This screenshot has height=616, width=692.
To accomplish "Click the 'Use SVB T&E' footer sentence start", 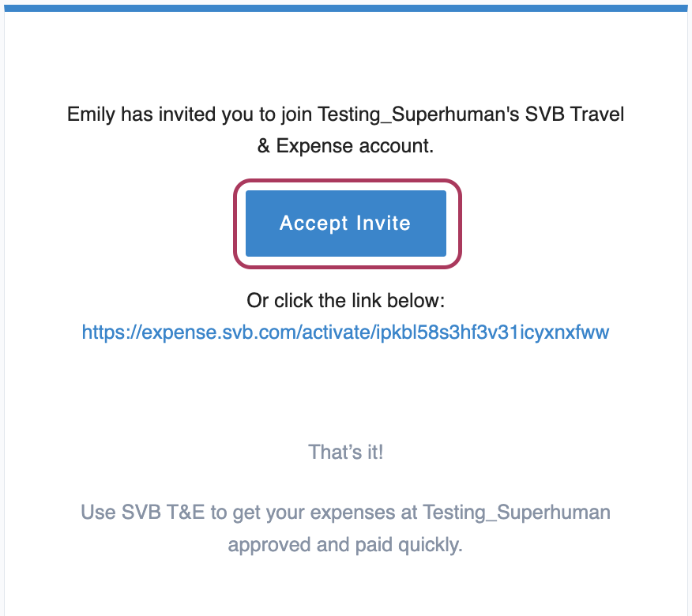I will click(142, 513).
